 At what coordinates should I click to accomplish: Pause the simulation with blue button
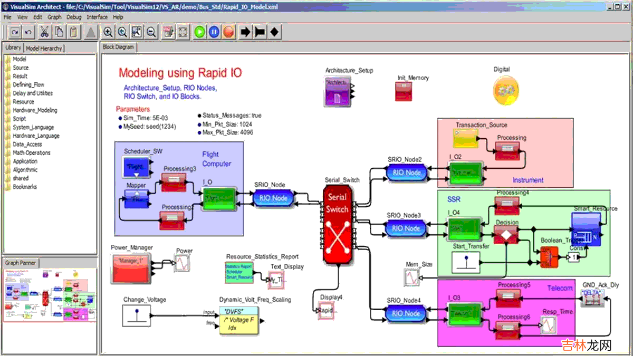[x=214, y=32]
